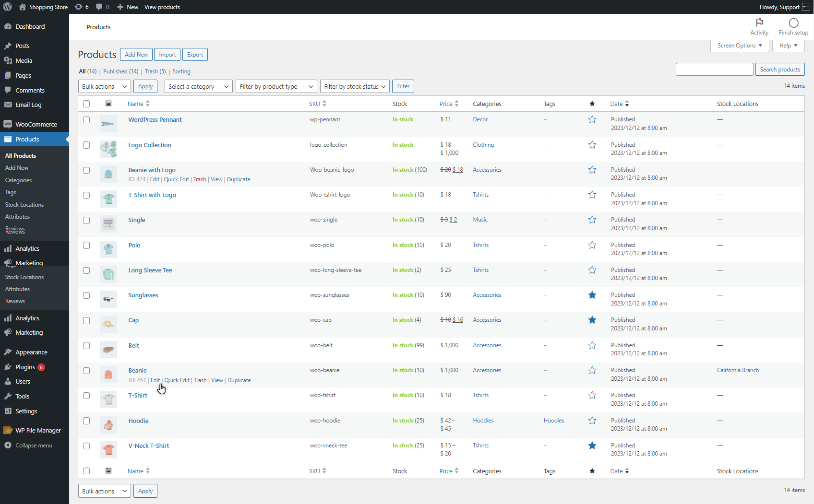The height and width of the screenshot is (504, 814).
Task: Open the Belt product thumbnail
Action: click(x=108, y=350)
